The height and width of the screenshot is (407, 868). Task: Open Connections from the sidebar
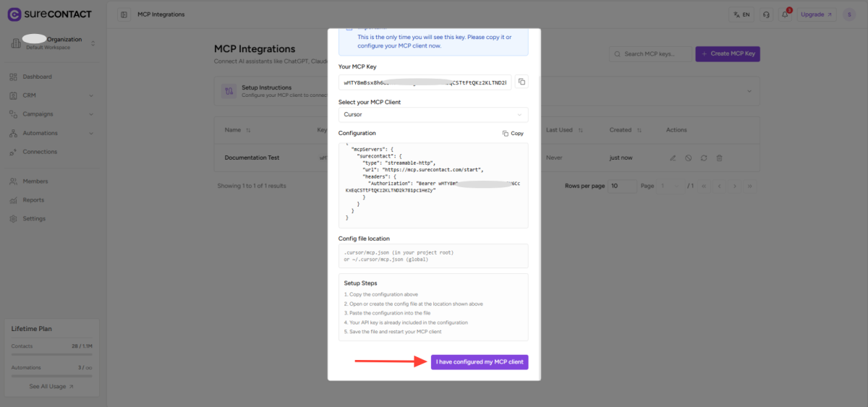(x=40, y=152)
